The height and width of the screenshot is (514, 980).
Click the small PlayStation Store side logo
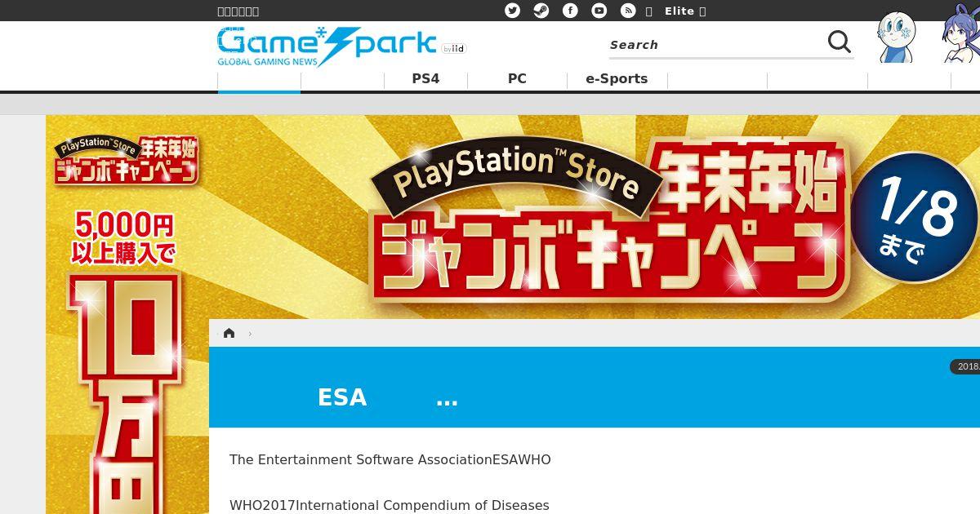pyautogui.click(x=127, y=160)
